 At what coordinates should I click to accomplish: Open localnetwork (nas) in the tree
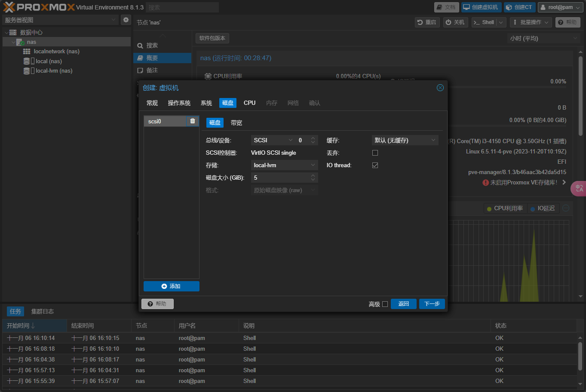[x=56, y=52]
